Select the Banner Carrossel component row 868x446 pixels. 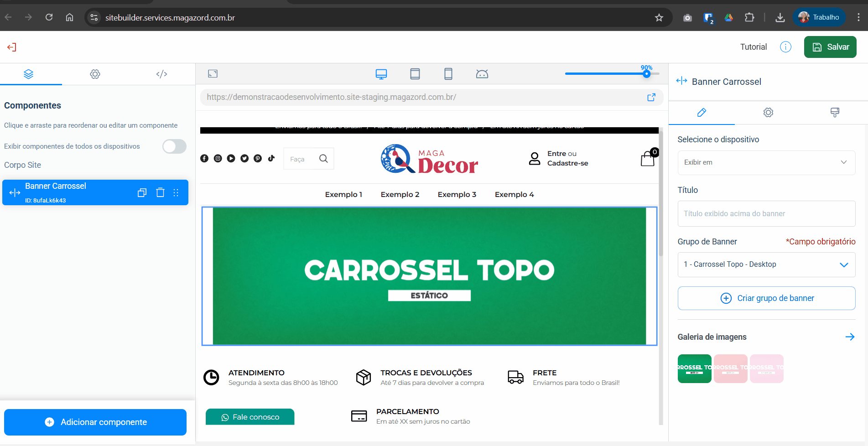point(95,192)
